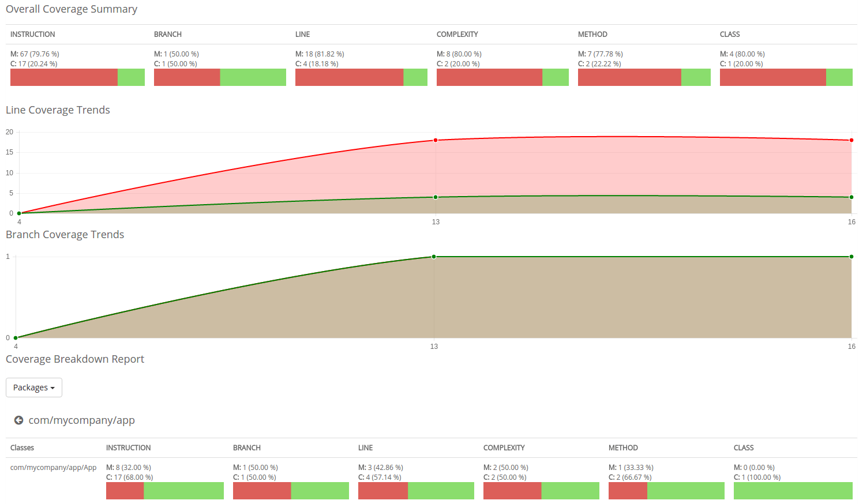859x504 pixels.
Task: Open the Packages dropdown
Action: click(x=34, y=388)
